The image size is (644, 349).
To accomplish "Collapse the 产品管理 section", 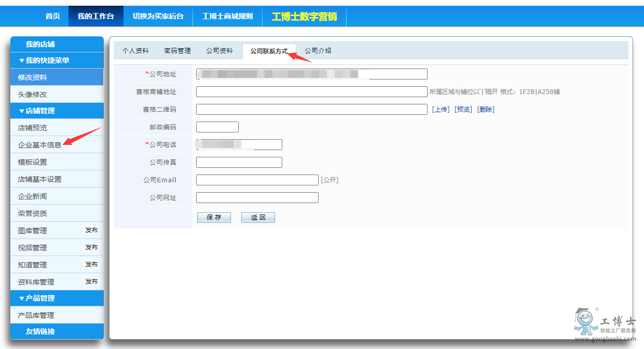I will point(37,298).
